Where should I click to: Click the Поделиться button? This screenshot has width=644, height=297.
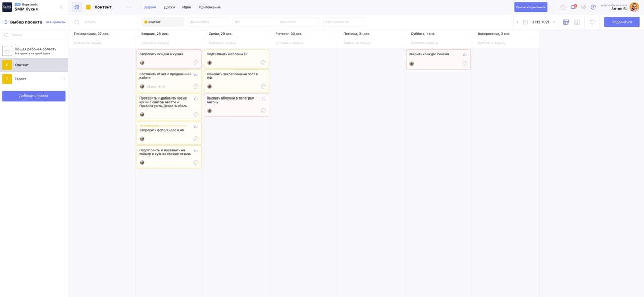621,22
